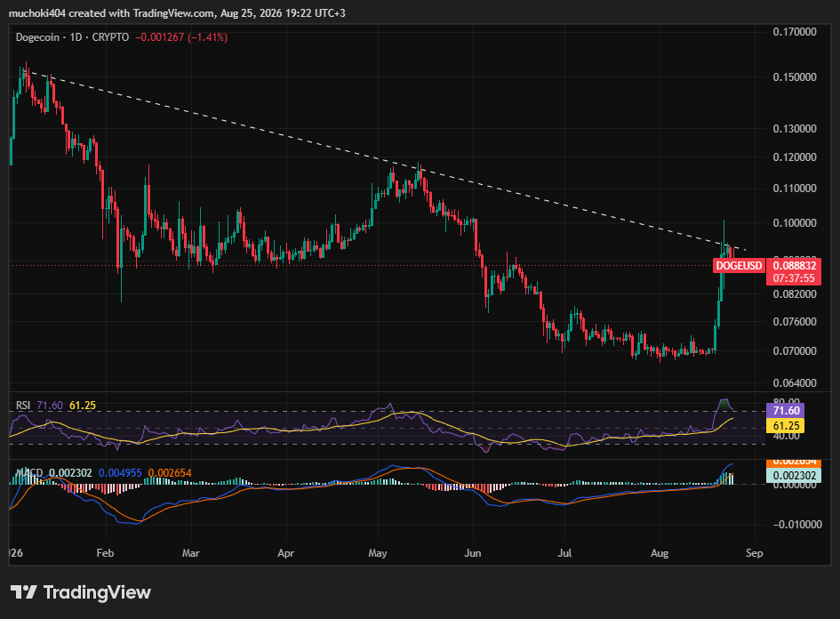Select the purple RSI value 71.60 tag
The image size is (840, 619).
coord(786,411)
